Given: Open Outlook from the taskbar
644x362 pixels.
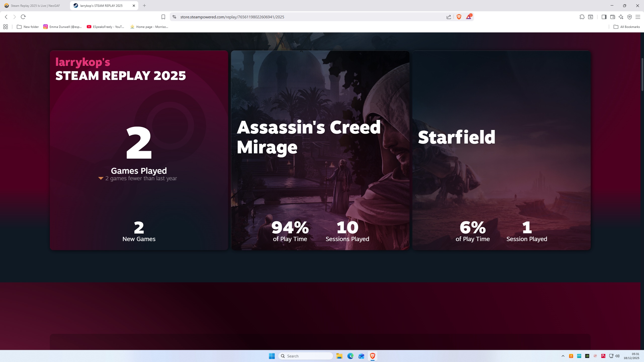Looking at the screenshot, I should point(361,356).
